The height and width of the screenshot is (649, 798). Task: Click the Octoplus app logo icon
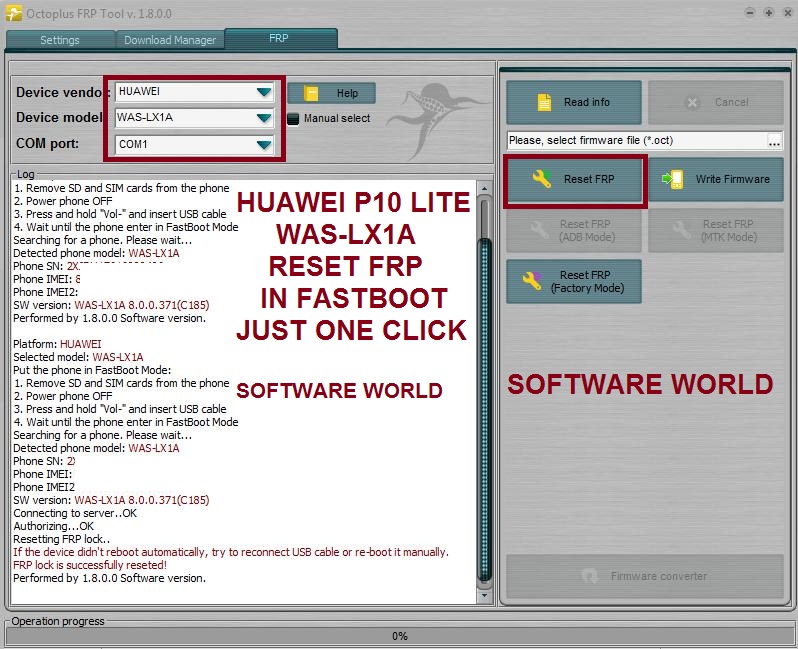click(14, 13)
